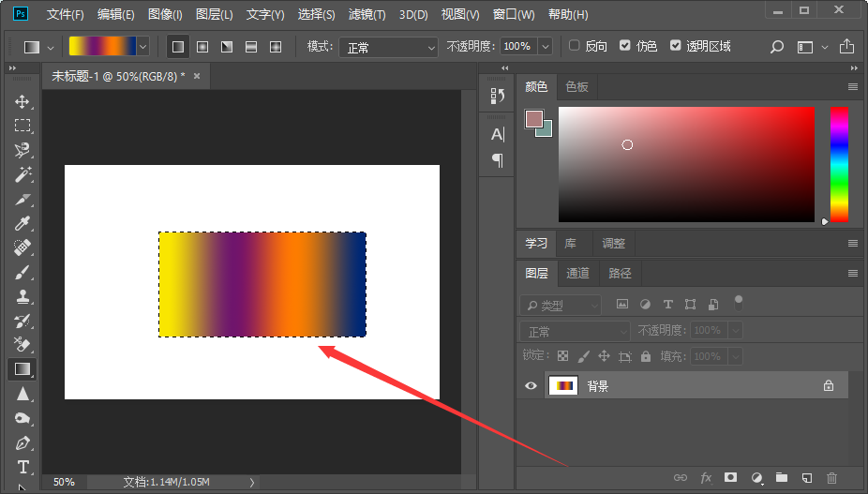Open tool preset picker arrow

pos(51,48)
